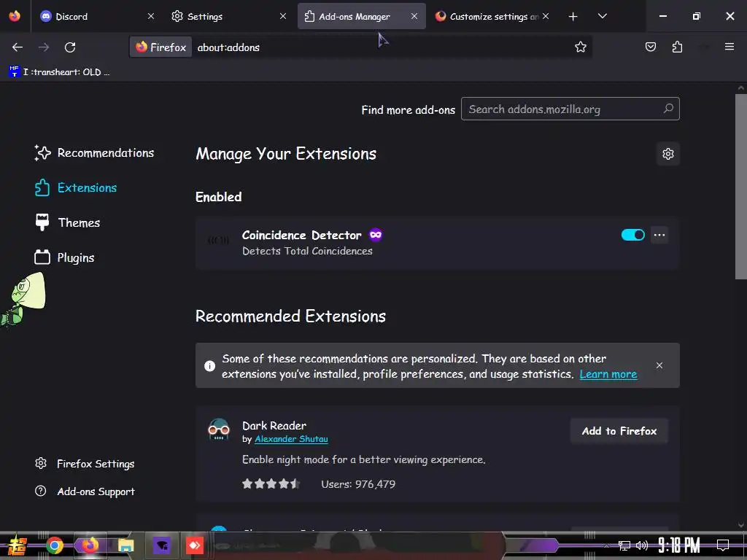This screenshot has width=747, height=560.
Task: Close the Add-ons Manager tab
Action: [414, 16]
